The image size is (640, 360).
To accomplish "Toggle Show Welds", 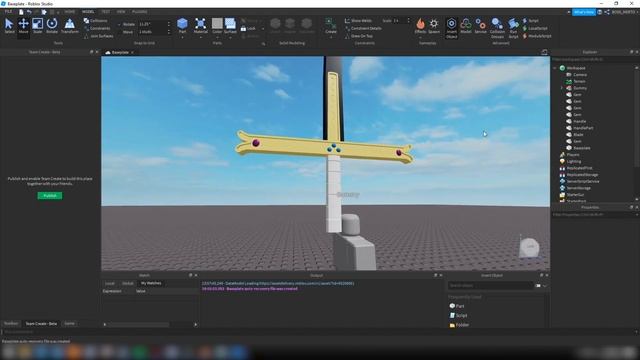I will click(358, 20).
